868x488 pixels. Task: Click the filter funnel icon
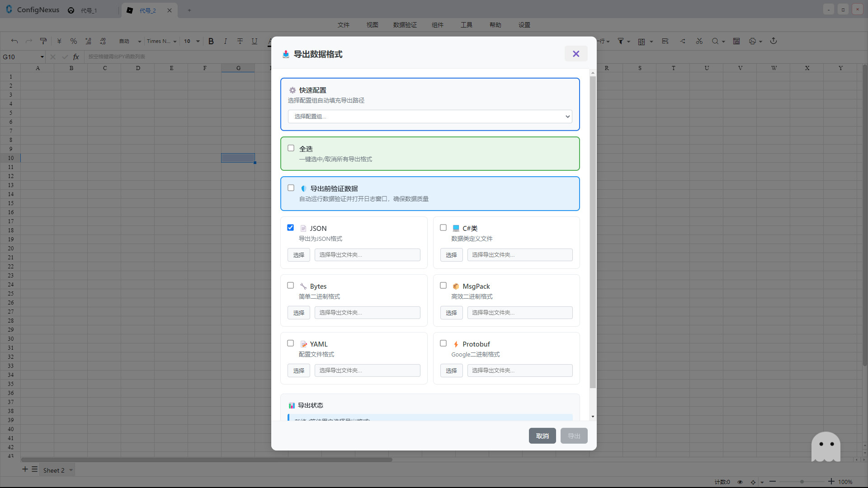(621, 41)
